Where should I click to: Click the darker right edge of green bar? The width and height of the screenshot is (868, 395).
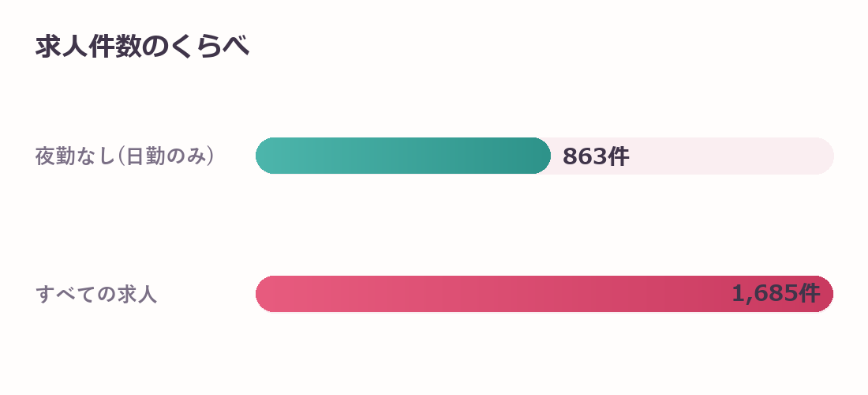pos(540,156)
